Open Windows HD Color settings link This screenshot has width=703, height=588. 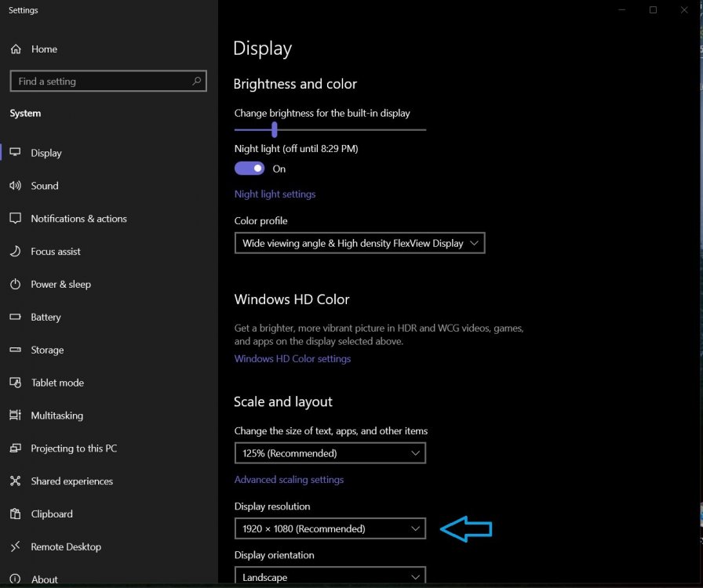(x=293, y=358)
